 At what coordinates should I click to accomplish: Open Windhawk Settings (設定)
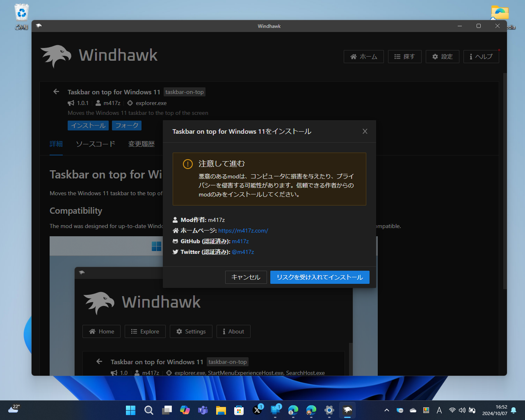click(443, 57)
